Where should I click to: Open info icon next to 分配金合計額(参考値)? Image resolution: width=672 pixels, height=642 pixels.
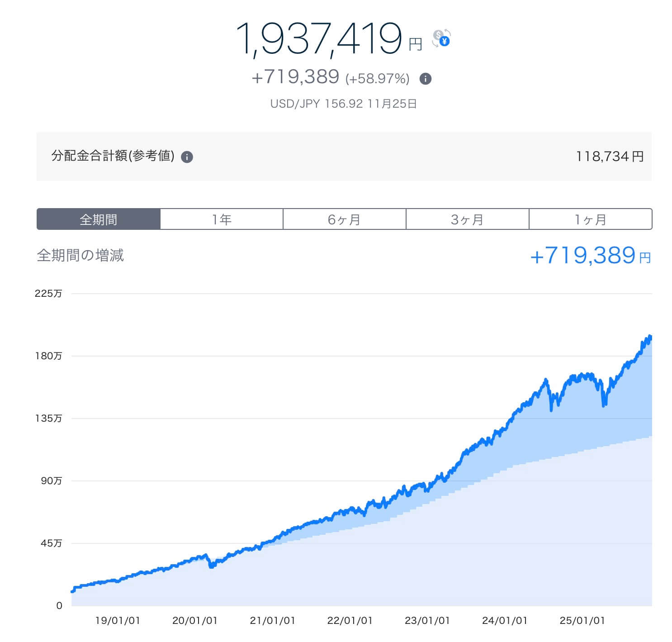(187, 157)
